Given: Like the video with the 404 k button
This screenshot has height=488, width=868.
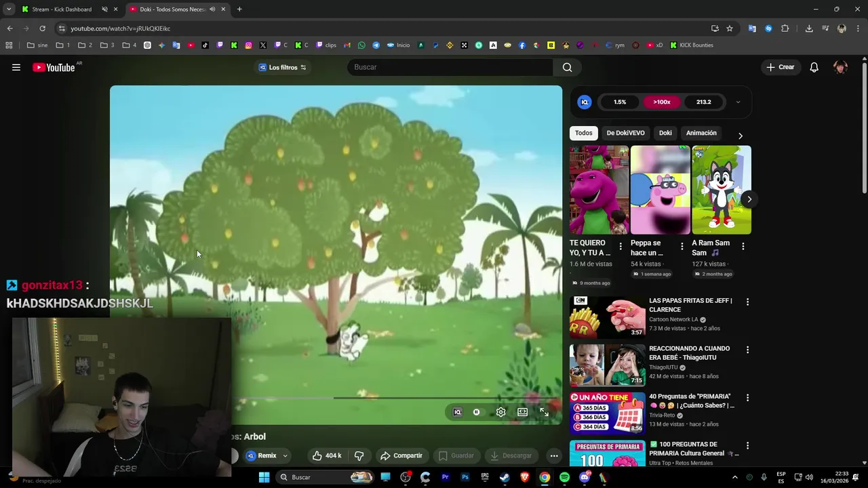Looking at the screenshot, I should (326, 455).
